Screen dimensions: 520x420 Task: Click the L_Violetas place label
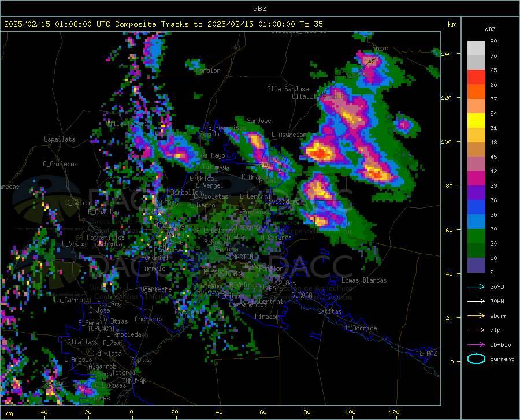210,196
